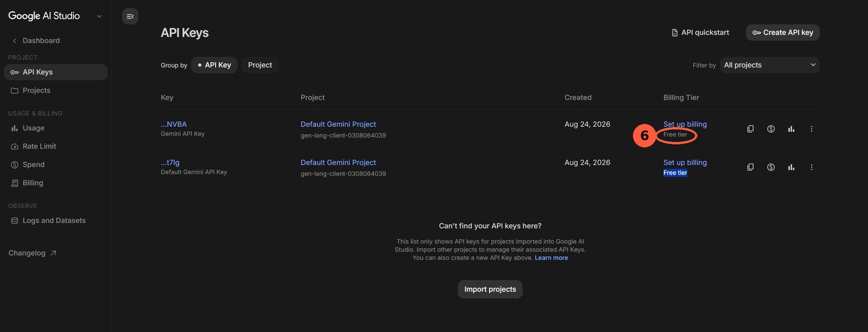Open Default Gemini Project for ...t7Ig key
The height and width of the screenshot is (332, 868).
[338, 162]
